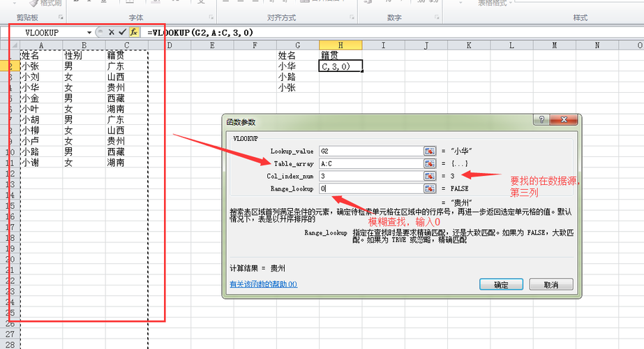Select the whole sheet with corner button
This screenshot has width=644, height=349.
[10, 45]
